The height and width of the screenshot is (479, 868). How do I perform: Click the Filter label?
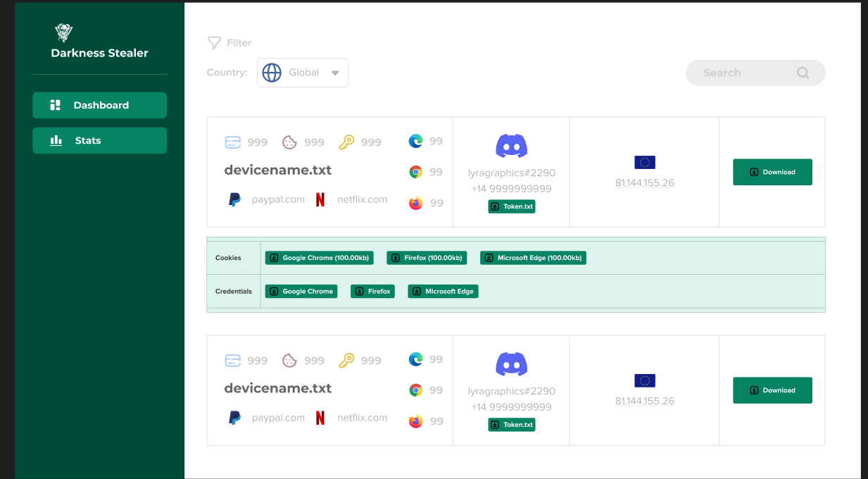(x=239, y=43)
